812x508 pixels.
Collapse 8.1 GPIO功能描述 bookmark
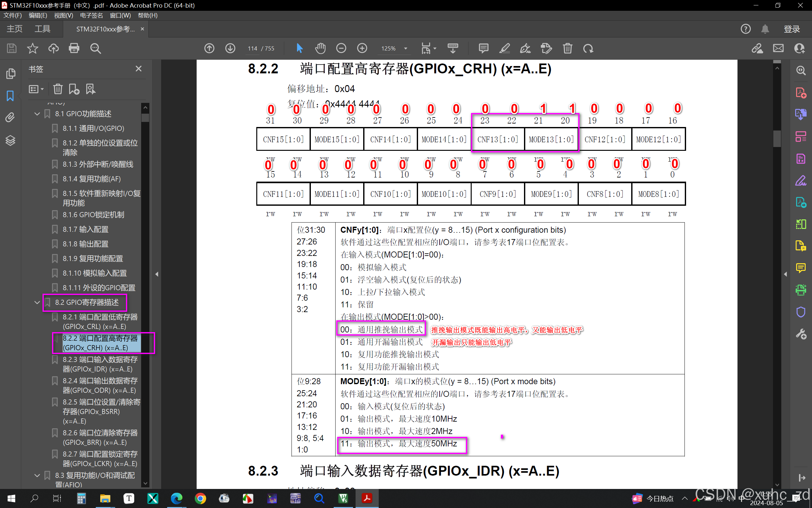click(37, 114)
